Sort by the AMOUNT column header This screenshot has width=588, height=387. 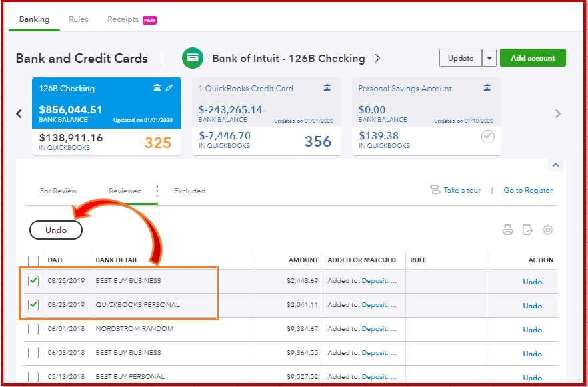tap(303, 260)
